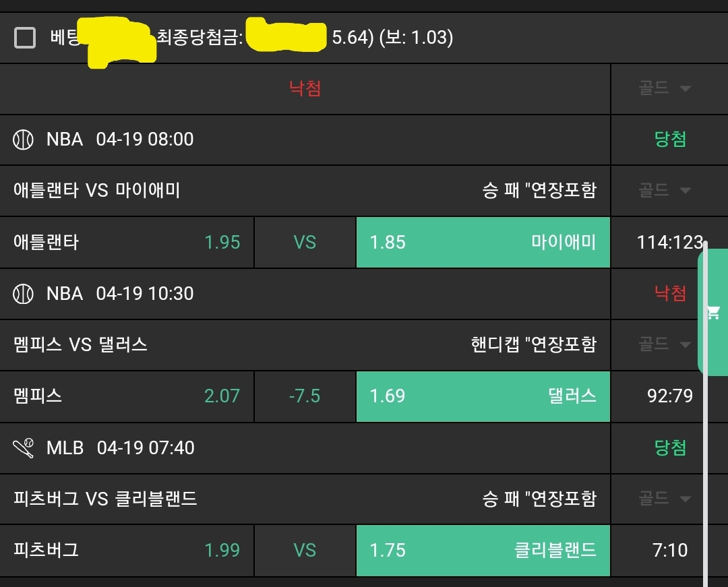Click the 92:79 score result
Screen dimensions: 728x587
pyautogui.click(x=669, y=396)
